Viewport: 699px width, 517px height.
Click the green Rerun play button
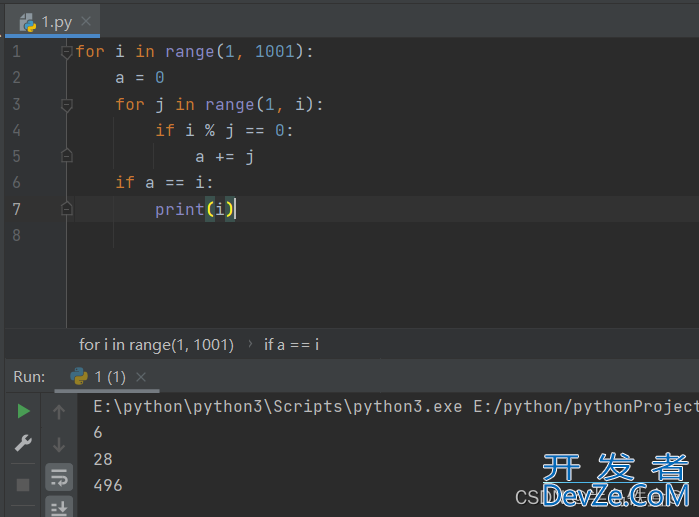tap(23, 411)
